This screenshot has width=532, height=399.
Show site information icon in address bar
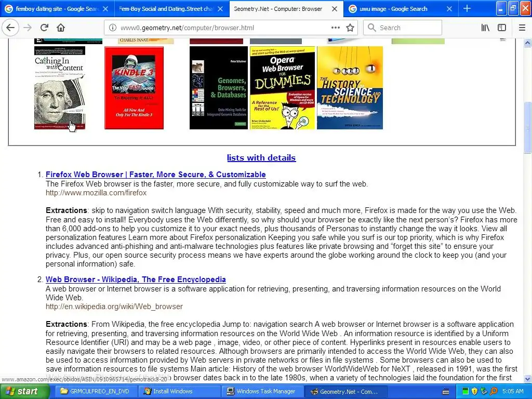pyautogui.click(x=112, y=28)
